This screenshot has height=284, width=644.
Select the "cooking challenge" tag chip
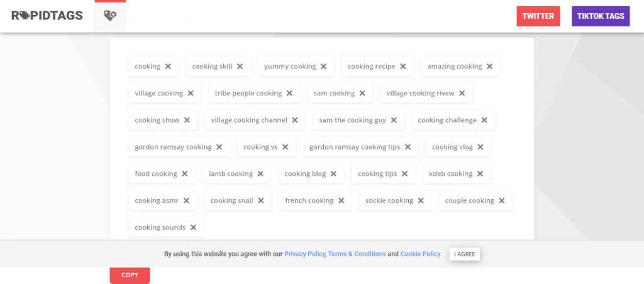447,120
